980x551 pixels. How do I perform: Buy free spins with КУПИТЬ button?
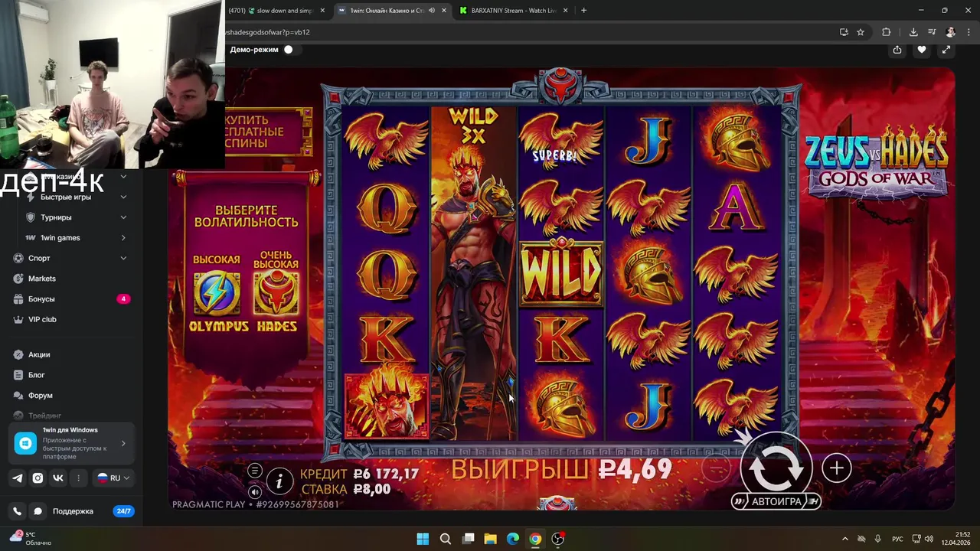tap(268, 132)
